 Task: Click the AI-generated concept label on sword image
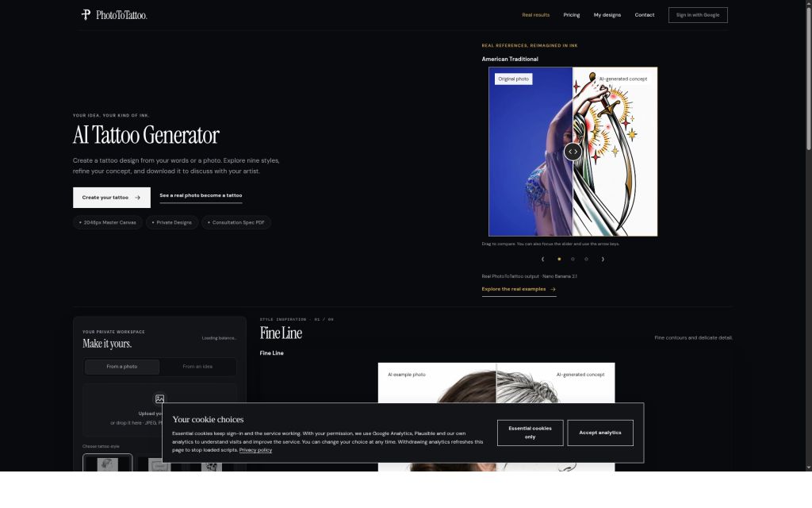tap(623, 79)
